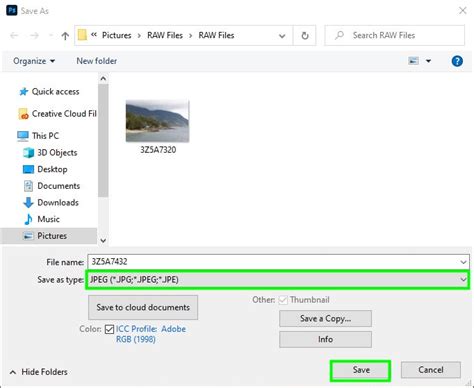Select the Downloads folder icon
This screenshot has height=388, width=474.
coord(28,202)
